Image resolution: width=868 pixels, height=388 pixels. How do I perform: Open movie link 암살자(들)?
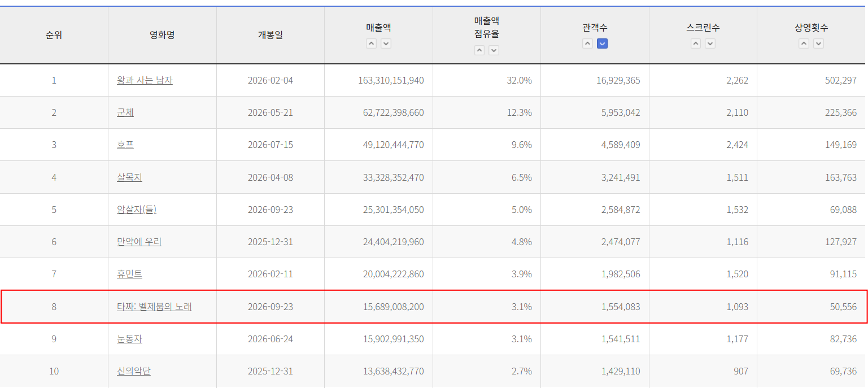[137, 210]
